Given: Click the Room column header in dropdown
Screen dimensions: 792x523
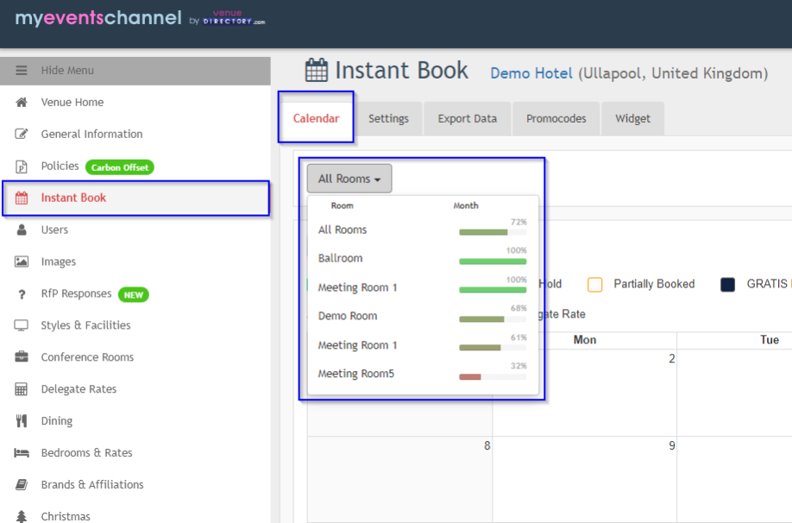Looking at the screenshot, I should 342,206.
